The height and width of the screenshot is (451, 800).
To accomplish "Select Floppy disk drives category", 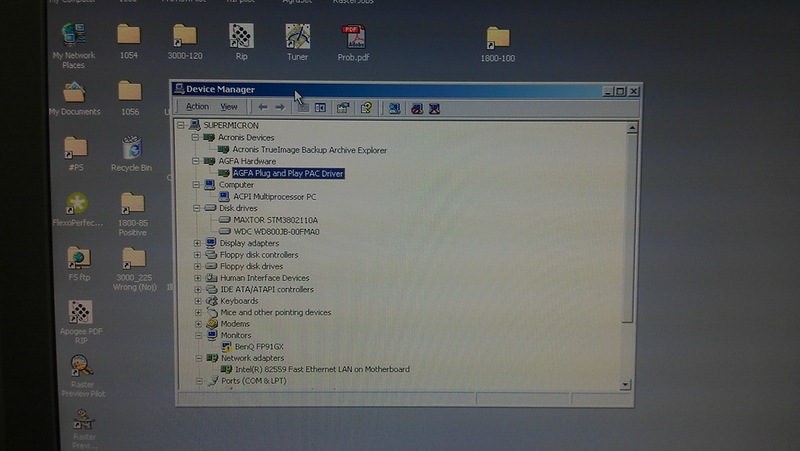I will click(x=251, y=266).
